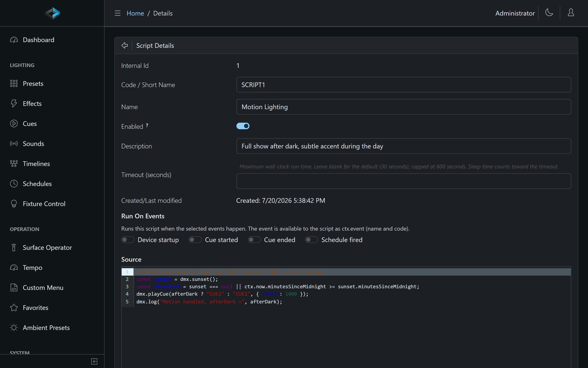
Task: Open the Effects menu item
Action: (52, 103)
